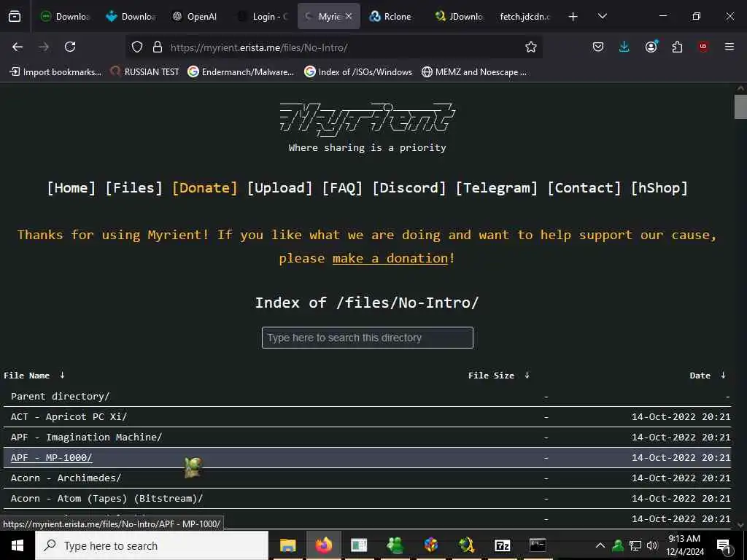747x560 pixels.
Task: Open Acorn - Archimedes/ folder
Action: point(66,478)
